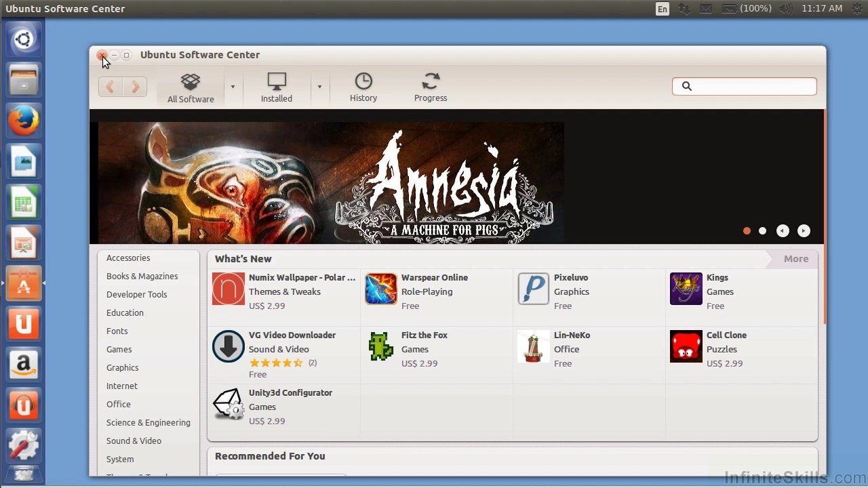Launch Firefox from the launcher
The height and width of the screenshot is (488, 868).
(24, 121)
